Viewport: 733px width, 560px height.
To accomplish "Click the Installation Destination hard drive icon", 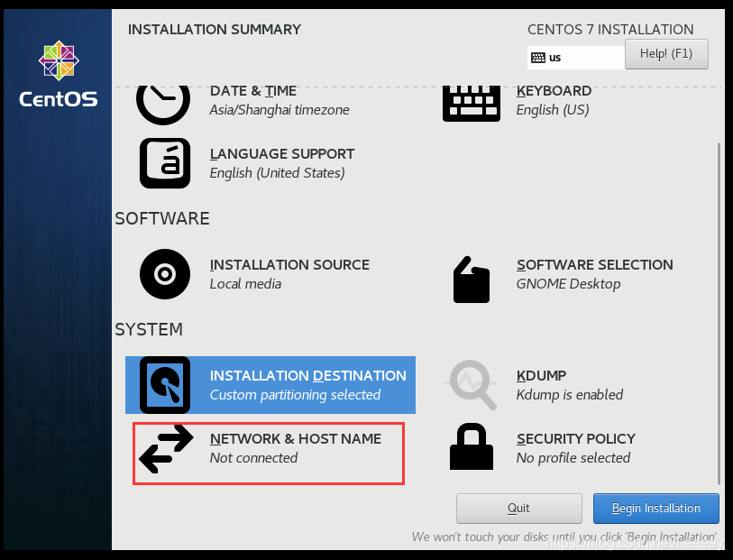I will pyautogui.click(x=165, y=385).
